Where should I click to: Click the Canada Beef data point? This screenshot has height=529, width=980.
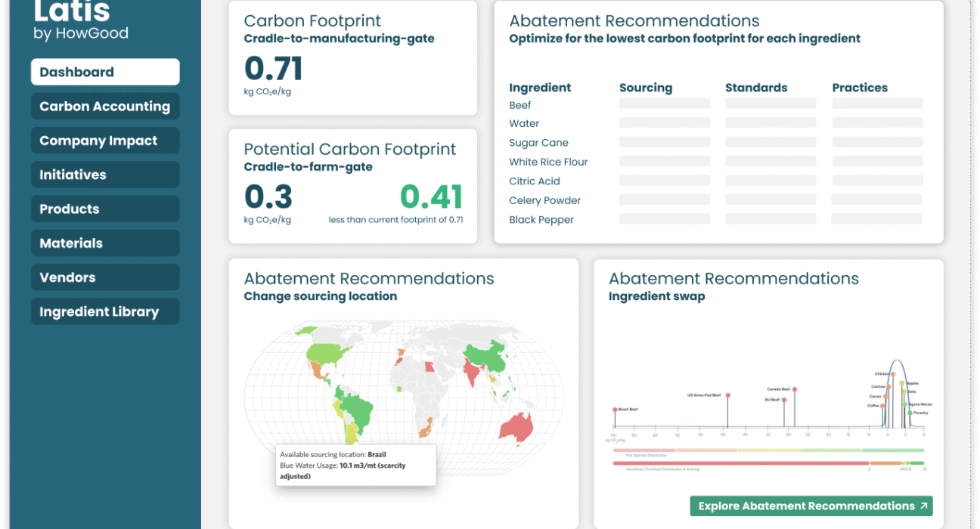(x=795, y=389)
